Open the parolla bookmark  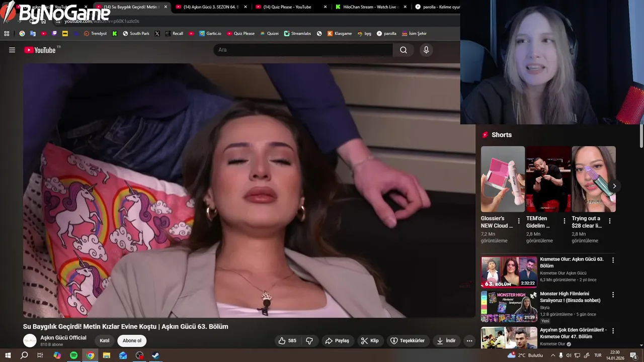(x=386, y=34)
